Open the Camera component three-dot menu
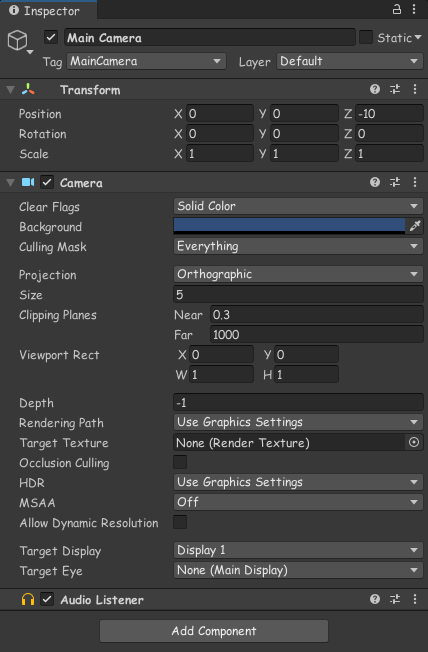428x652 pixels. coord(415,182)
